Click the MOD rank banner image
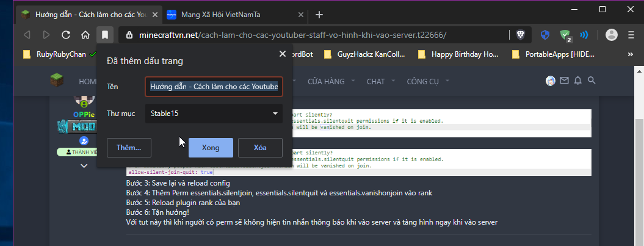This screenshot has width=644, height=246. pyautogui.click(x=77, y=126)
